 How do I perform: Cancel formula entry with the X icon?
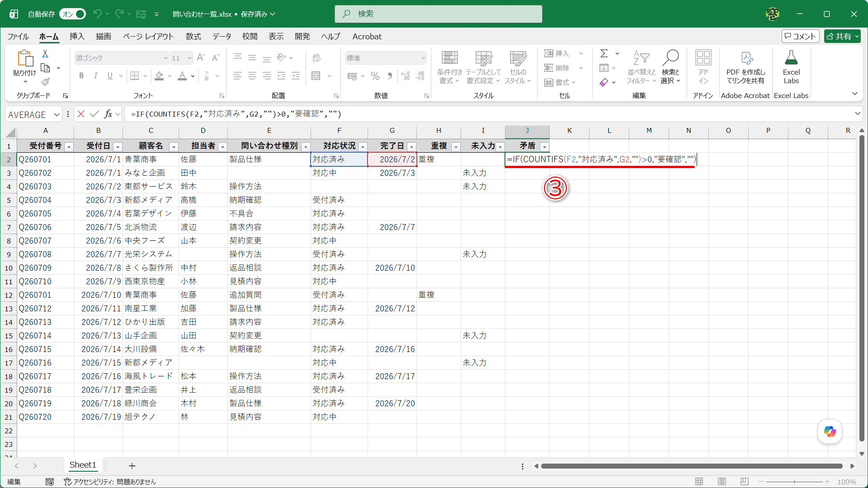pyautogui.click(x=81, y=114)
